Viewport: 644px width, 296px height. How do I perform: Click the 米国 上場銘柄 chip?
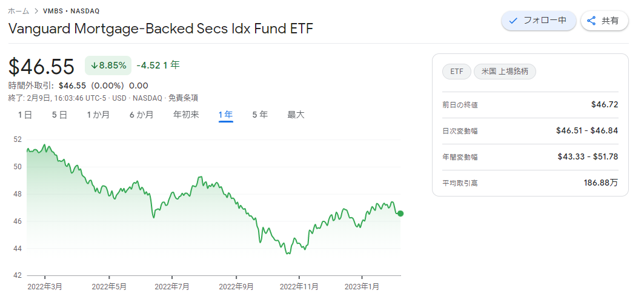point(505,72)
